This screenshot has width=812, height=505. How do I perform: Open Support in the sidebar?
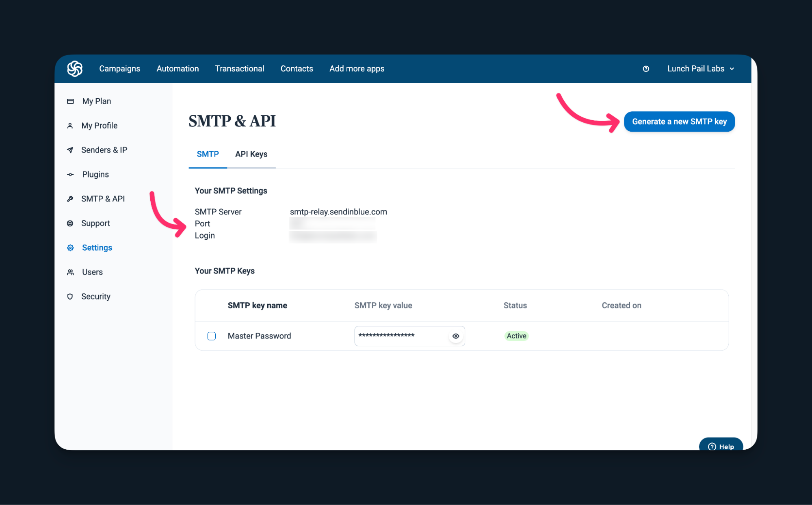point(95,223)
